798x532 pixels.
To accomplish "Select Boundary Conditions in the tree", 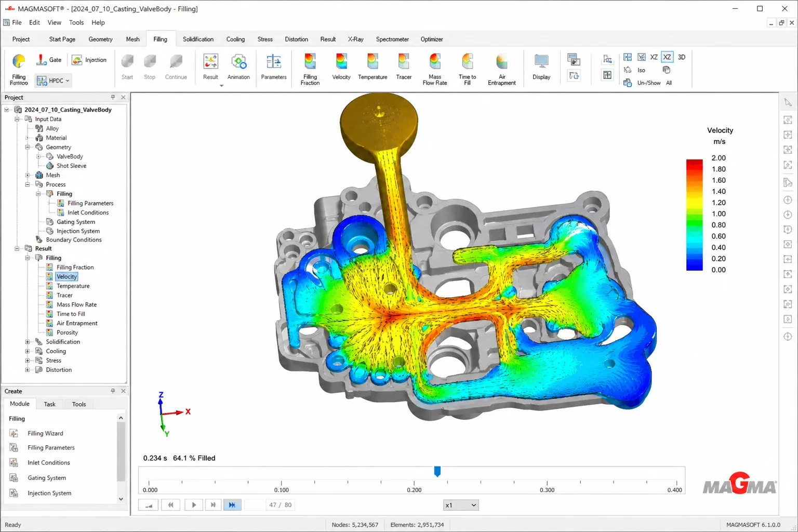I will (x=73, y=240).
